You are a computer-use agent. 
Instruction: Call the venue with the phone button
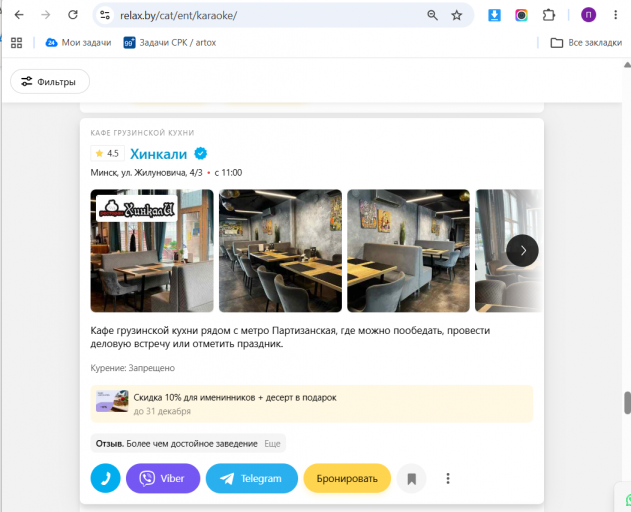coord(105,478)
